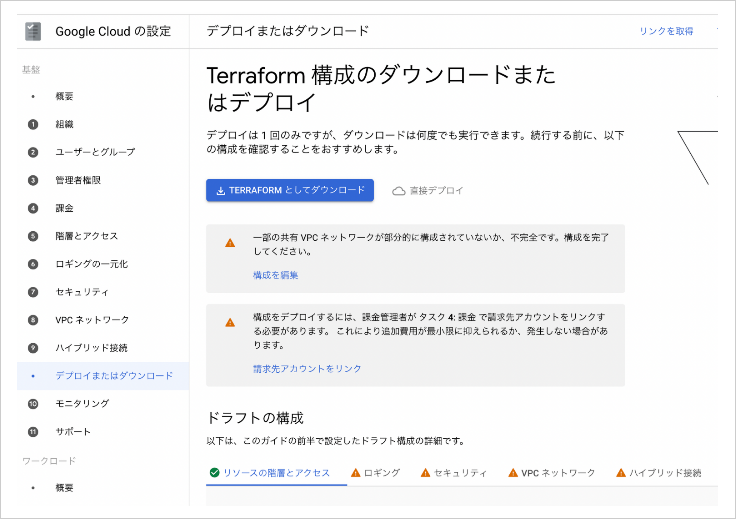
Task: Go to 概要 under 基盤 section
Action: [64, 96]
